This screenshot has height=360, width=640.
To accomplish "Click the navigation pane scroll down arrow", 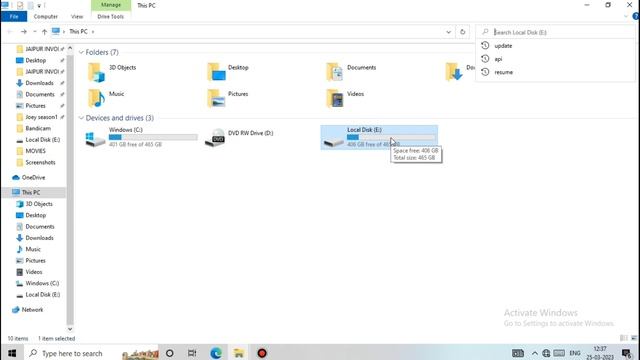I will click(70, 329).
